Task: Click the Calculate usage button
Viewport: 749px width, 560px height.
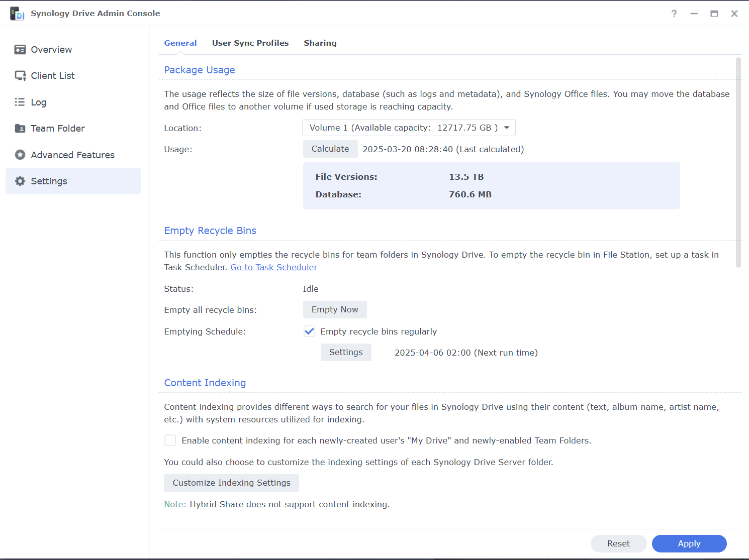Action: tap(330, 149)
